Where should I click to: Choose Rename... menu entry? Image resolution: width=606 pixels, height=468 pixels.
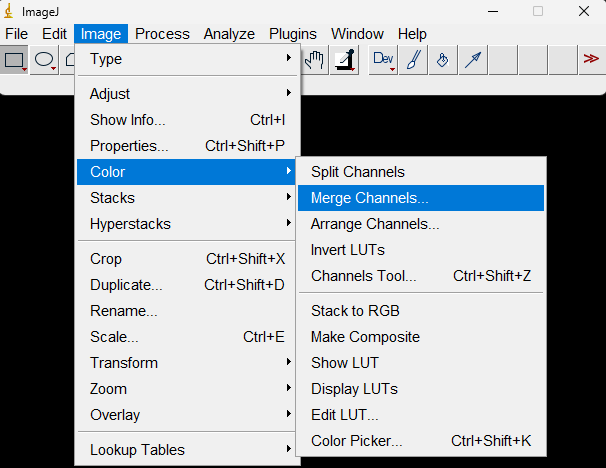(187, 311)
